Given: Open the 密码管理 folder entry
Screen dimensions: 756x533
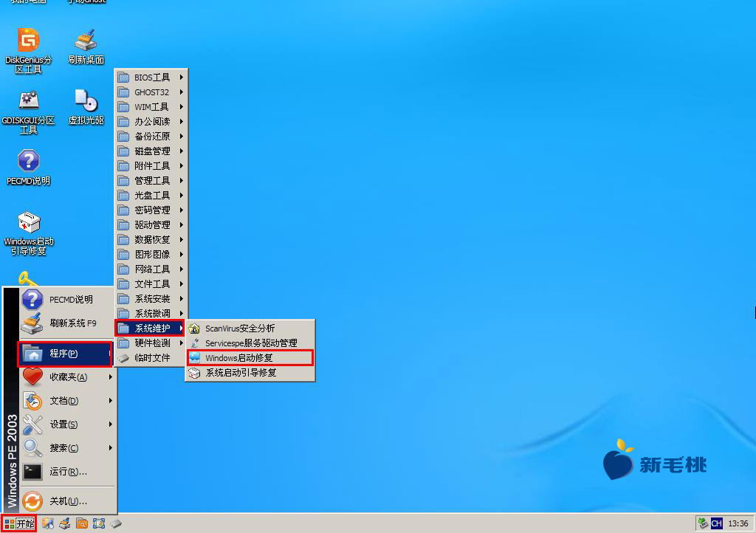Looking at the screenshot, I should 151,210.
